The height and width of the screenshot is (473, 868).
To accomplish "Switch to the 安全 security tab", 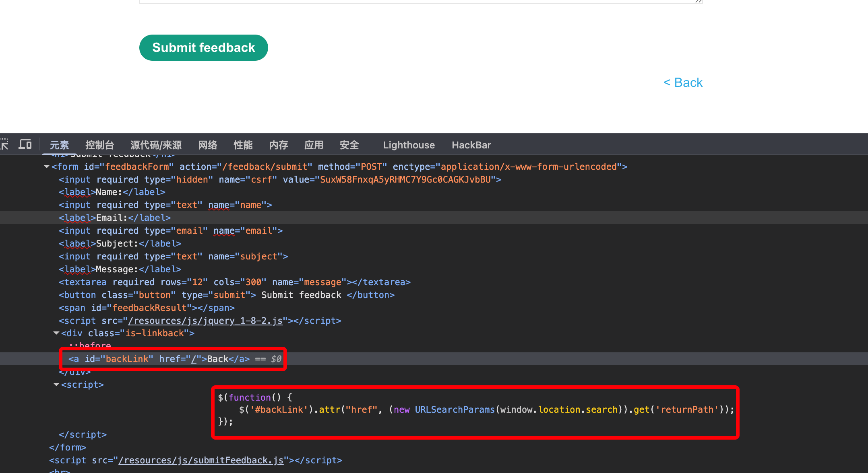I will coord(349,145).
